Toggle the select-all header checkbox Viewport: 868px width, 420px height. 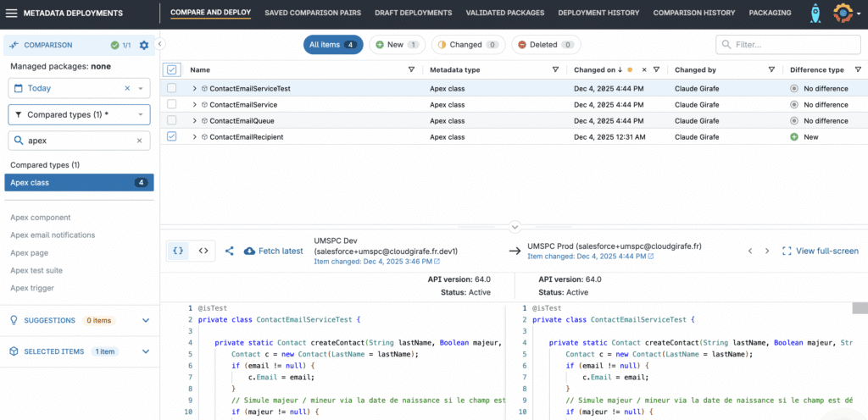[x=172, y=69]
